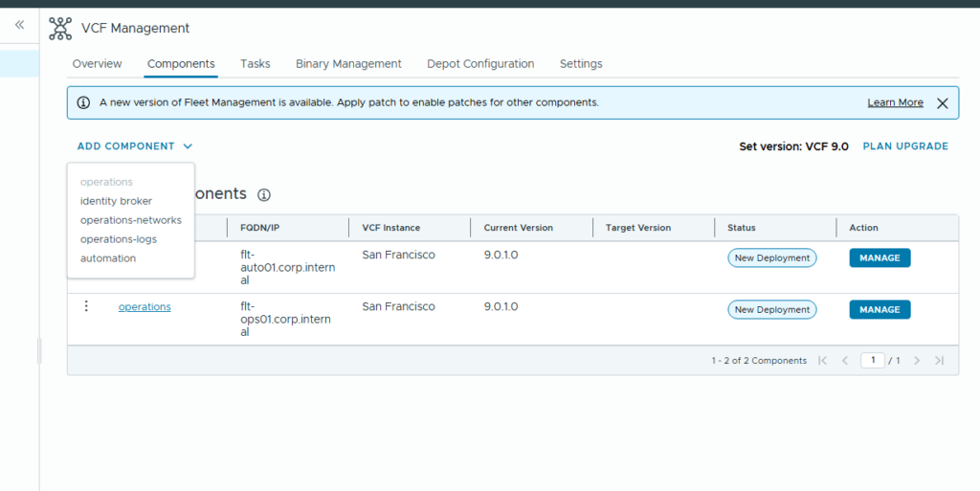980x491 pixels.
Task: Open the actions menu for the operations row
Action: (x=86, y=306)
